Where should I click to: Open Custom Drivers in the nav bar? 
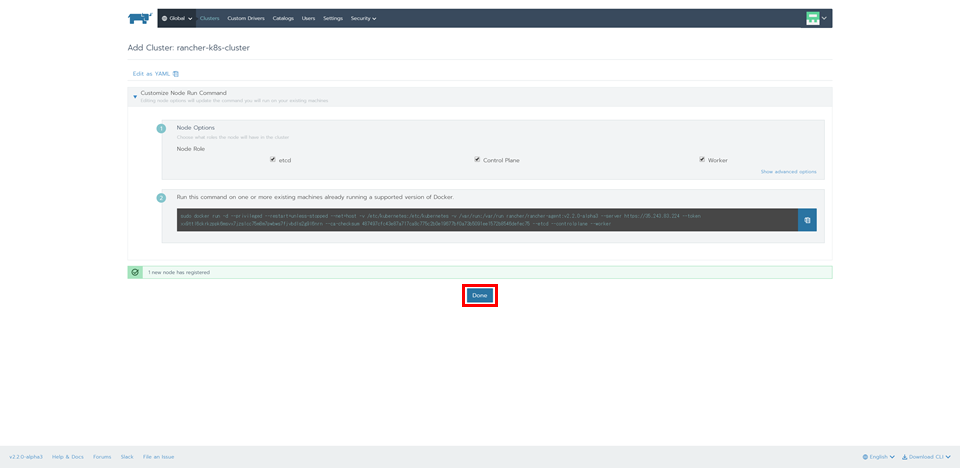click(x=246, y=18)
